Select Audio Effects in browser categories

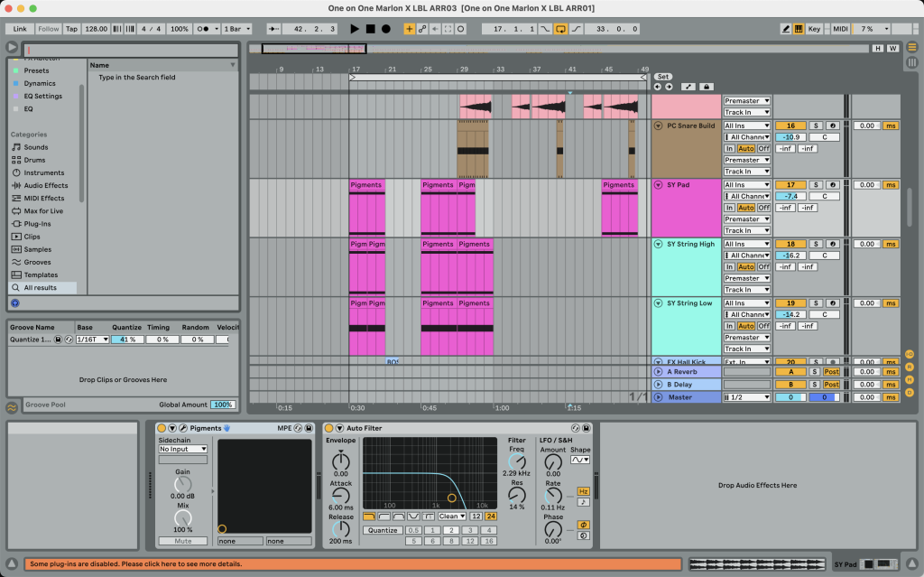click(x=45, y=186)
